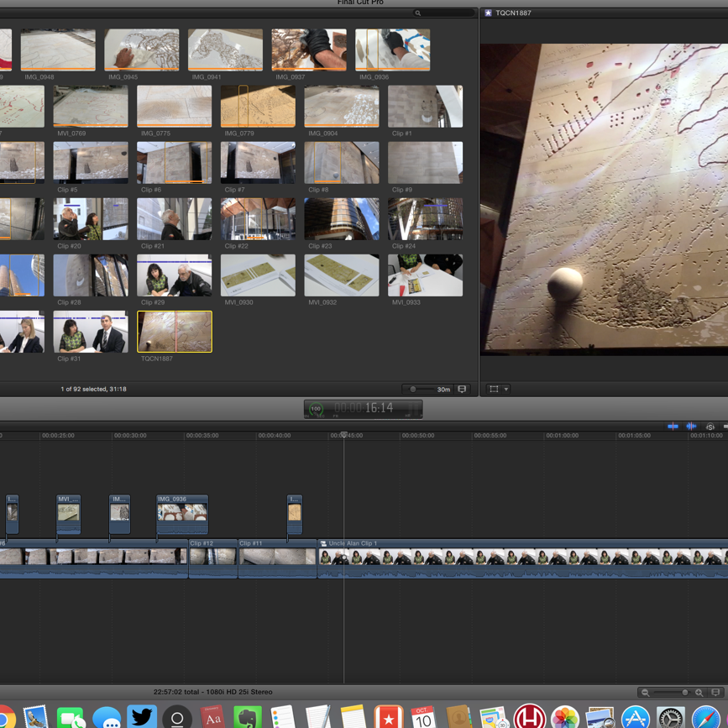
Task: Select the IMG_0941 thumbnail
Action: coord(225,50)
